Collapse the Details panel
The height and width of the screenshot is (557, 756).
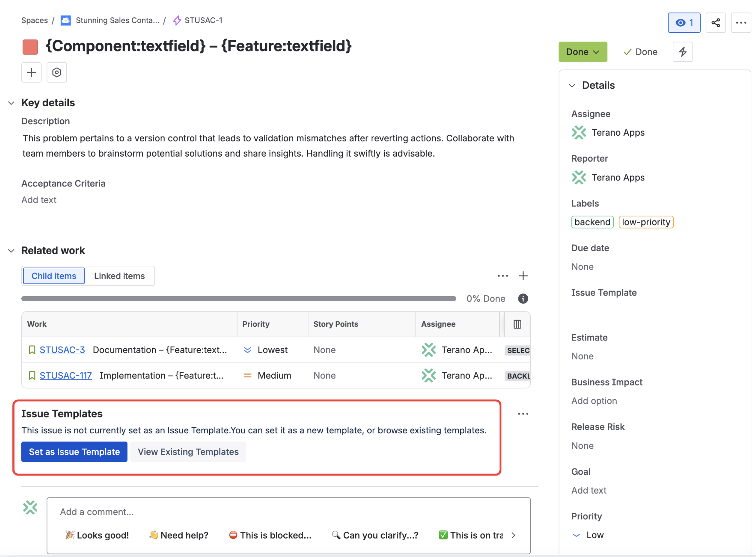572,85
